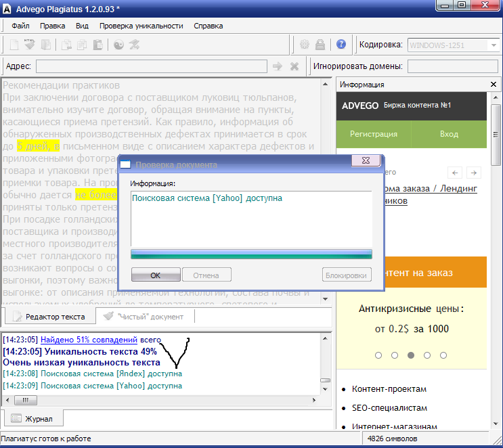Select the first carousel dot
Image resolution: width=503 pixels, height=448 pixels.
378,355
